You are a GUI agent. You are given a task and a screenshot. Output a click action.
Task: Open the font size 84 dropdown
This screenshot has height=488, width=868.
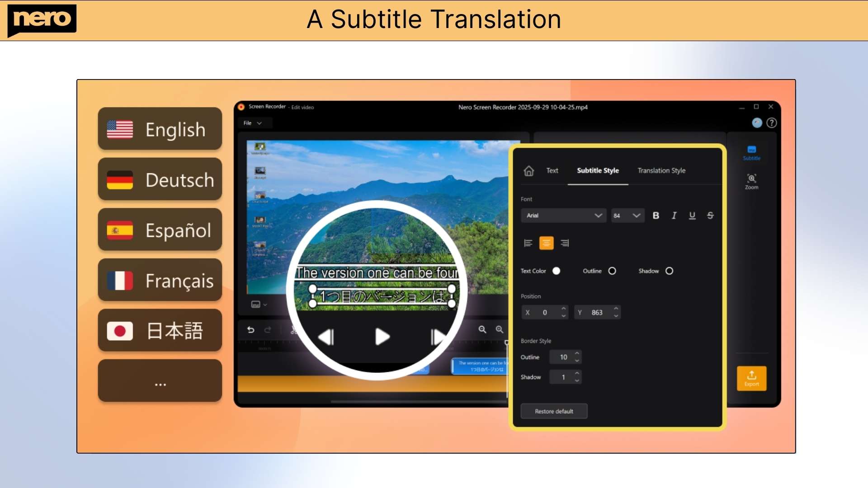coord(627,216)
